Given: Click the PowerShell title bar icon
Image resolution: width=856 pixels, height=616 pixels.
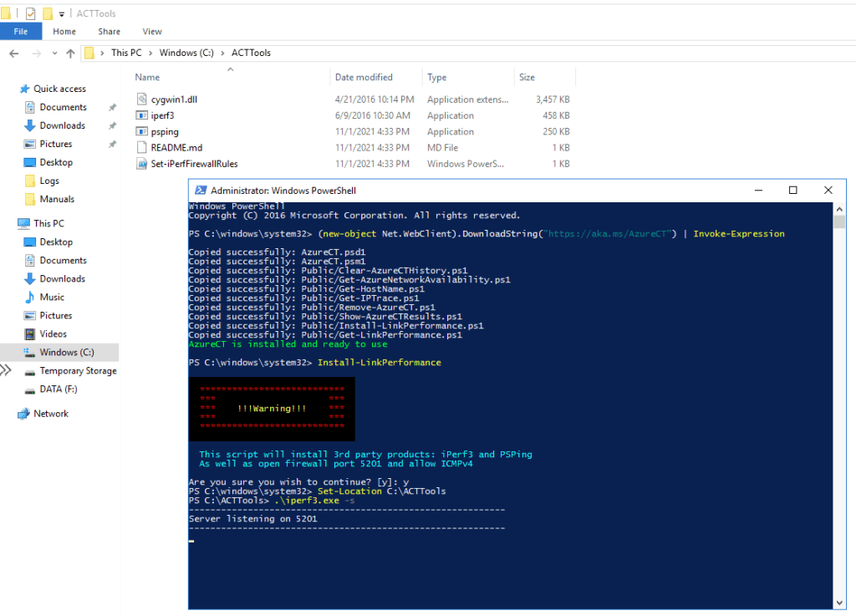Looking at the screenshot, I should click(x=201, y=191).
